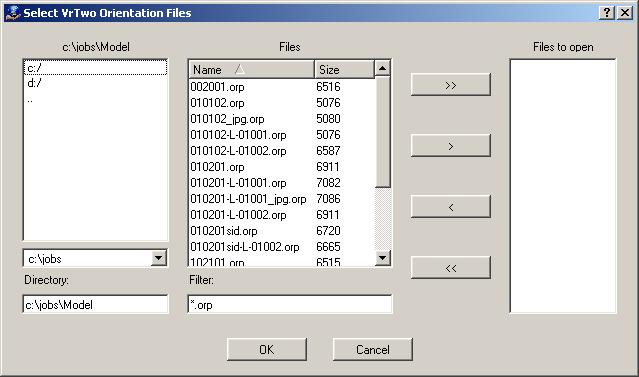Click the Filter input field
Image resolution: width=639 pixels, height=377 pixels.
290,304
